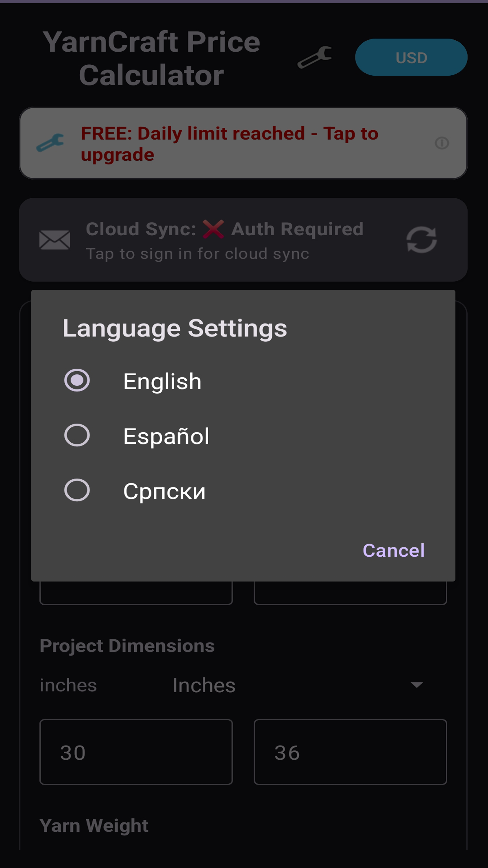This screenshot has width=488, height=868.
Task: Open the USD currency selector
Action: 411,57
